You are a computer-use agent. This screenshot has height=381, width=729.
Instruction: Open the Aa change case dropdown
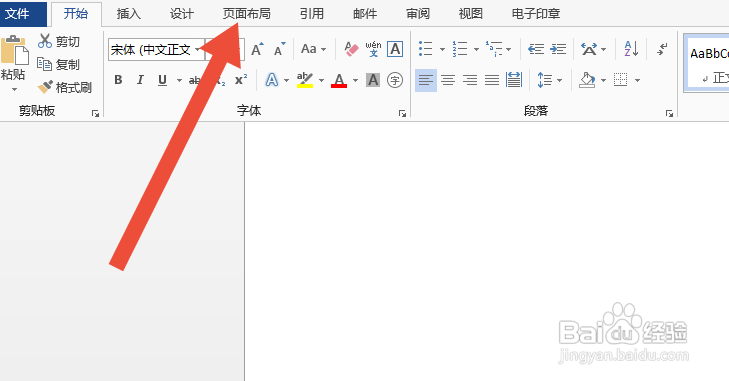tap(313, 49)
